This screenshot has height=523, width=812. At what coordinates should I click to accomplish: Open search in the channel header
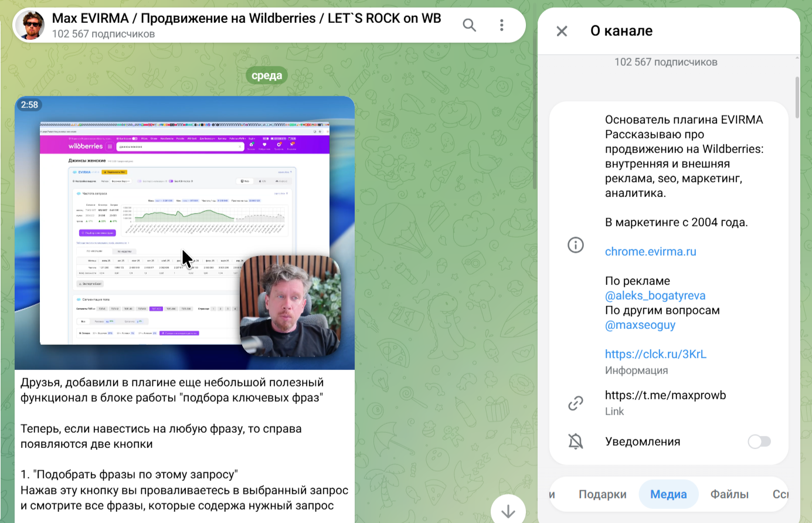tap(470, 25)
